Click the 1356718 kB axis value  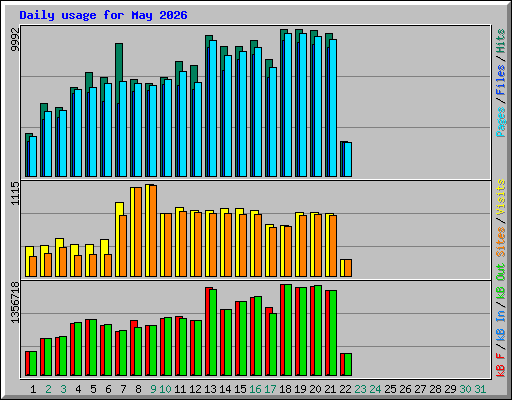coord(15,303)
